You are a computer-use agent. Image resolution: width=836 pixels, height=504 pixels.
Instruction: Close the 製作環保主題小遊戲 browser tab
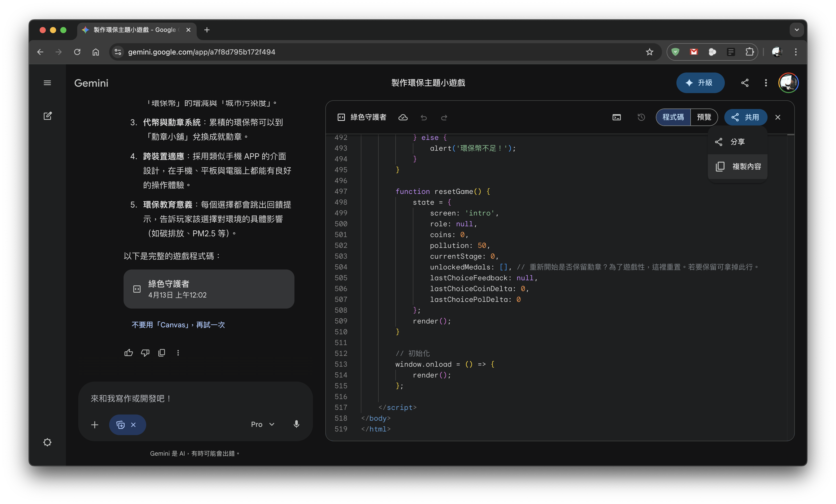pos(188,30)
